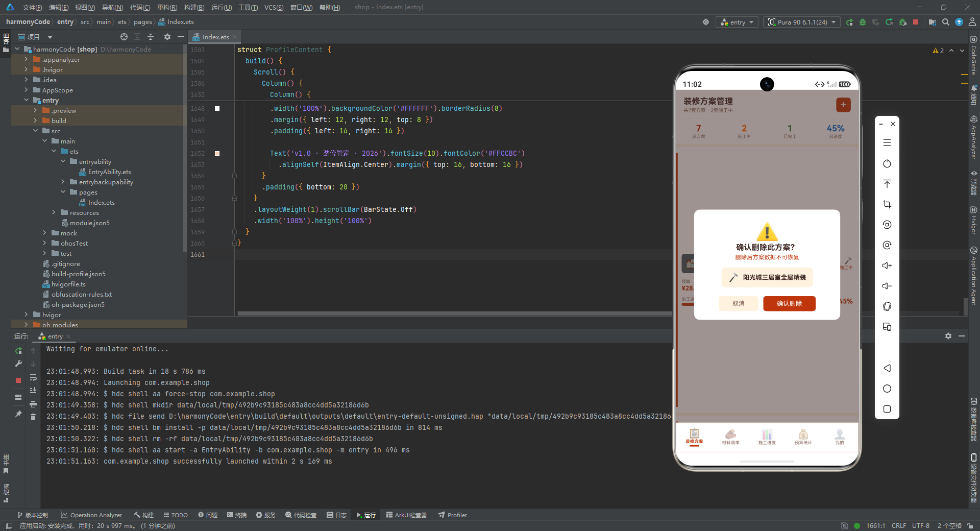Open the 项目 view dropdown
The width and height of the screenshot is (980, 531).
tap(50, 37)
